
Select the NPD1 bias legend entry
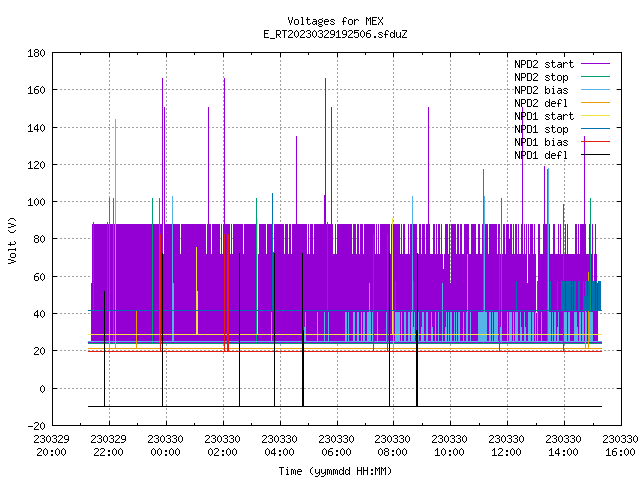(x=541, y=142)
